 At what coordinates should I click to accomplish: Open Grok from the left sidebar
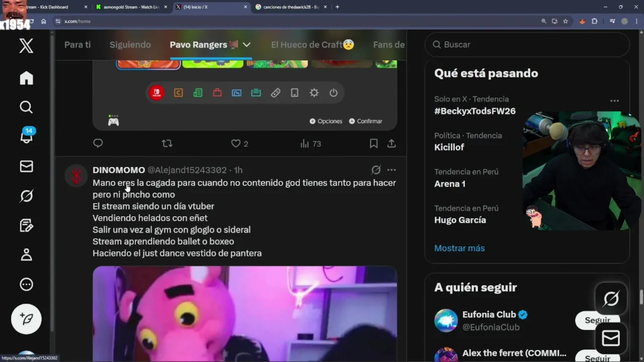click(x=26, y=196)
